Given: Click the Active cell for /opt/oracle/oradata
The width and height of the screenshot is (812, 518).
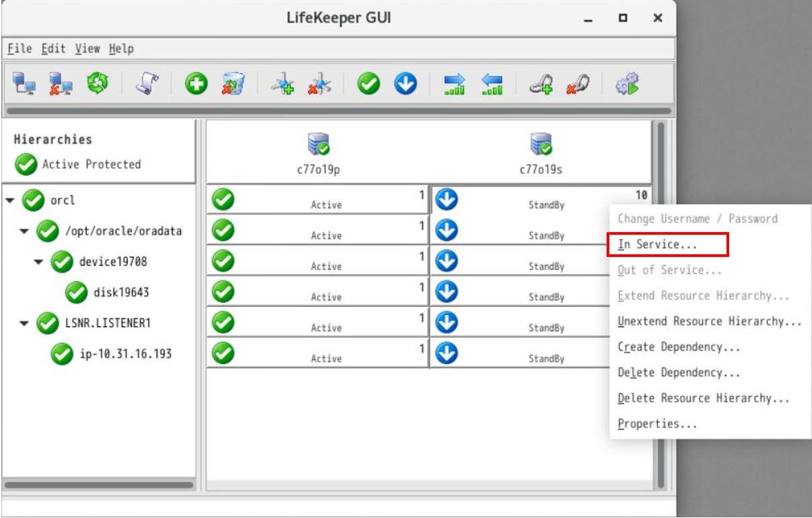Looking at the screenshot, I should 317,230.
